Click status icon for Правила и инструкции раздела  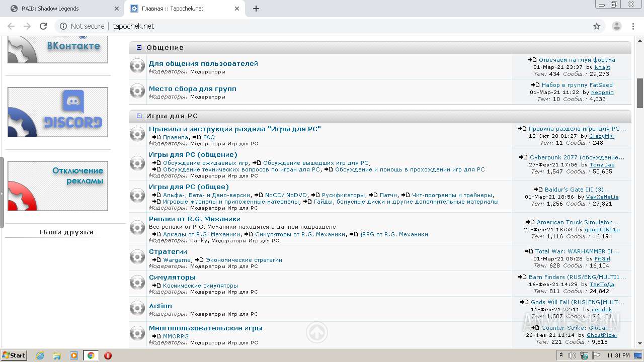click(137, 134)
